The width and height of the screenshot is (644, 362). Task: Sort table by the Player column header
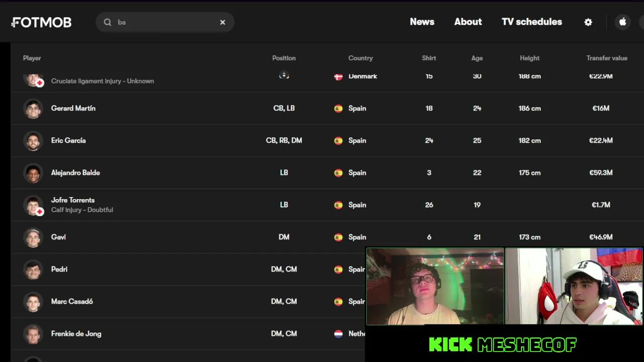pyautogui.click(x=32, y=58)
